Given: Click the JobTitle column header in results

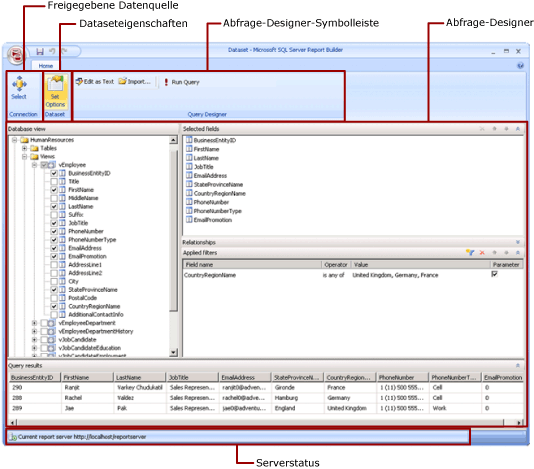Looking at the screenshot, I should 192,377.
